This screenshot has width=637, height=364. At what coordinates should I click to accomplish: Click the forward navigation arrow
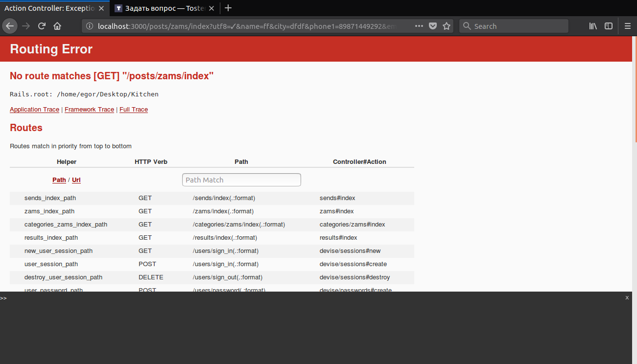(x=26, y=26)
